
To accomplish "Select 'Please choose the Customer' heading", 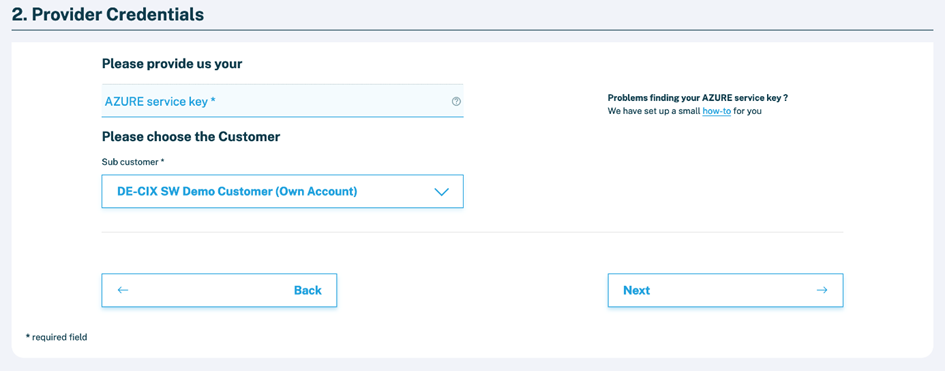I will point(191,137).
